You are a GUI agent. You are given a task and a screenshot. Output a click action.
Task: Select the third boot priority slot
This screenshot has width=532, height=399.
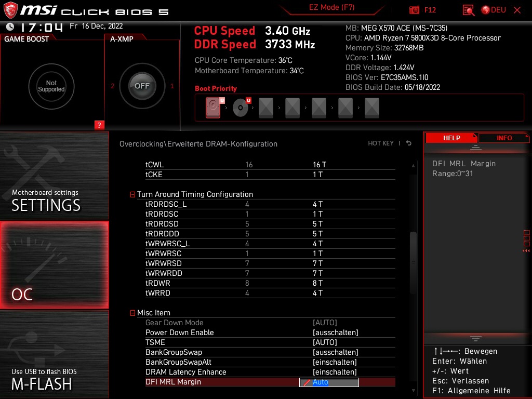pos(266,108)
